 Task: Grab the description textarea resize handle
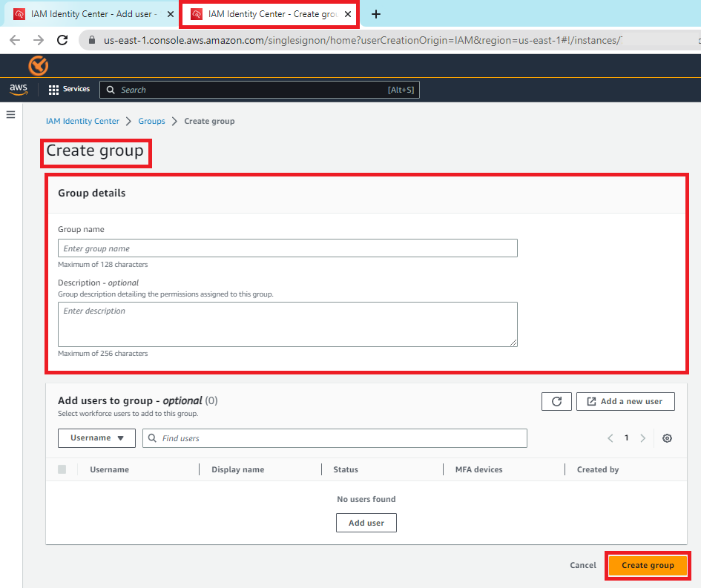pos(513,343)
